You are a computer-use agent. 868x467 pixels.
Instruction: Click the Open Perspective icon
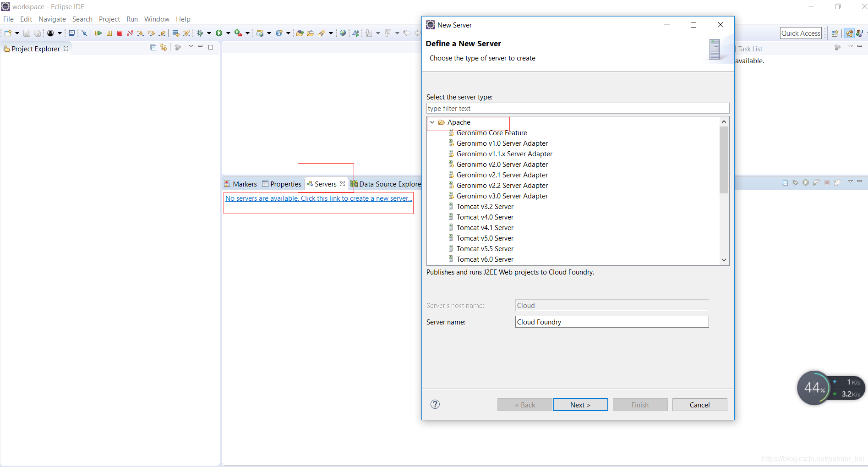pyautogui.click(x=835, y=33)
